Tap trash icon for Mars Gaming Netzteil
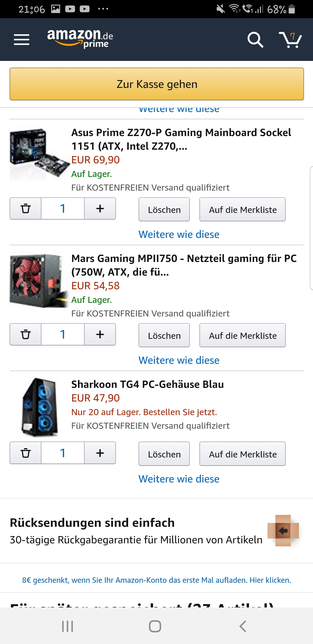 tap(26, 334)
